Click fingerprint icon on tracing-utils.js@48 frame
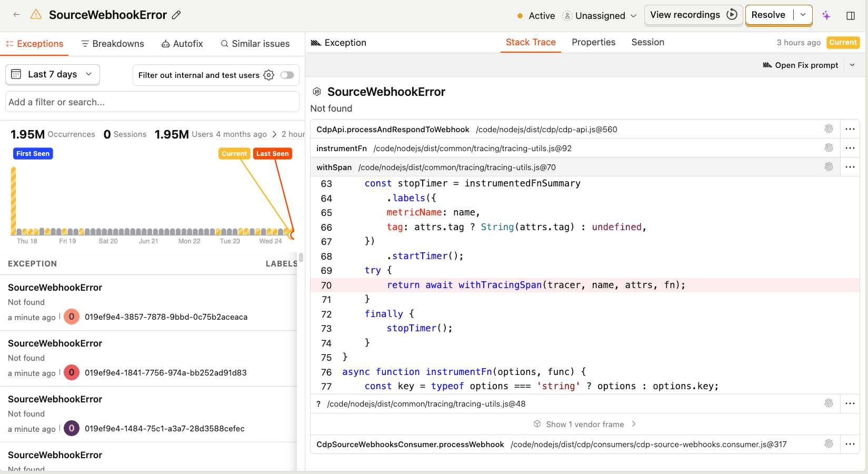 [829, 403]
